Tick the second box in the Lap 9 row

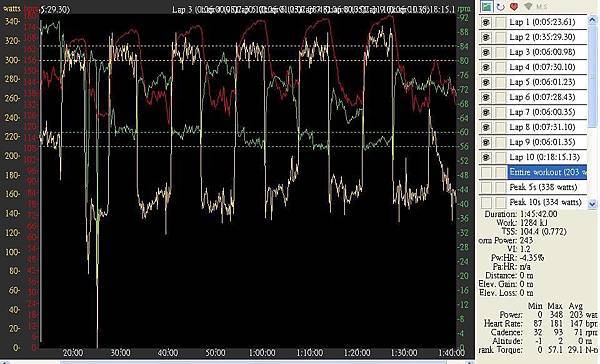click(x=500, y=142)
